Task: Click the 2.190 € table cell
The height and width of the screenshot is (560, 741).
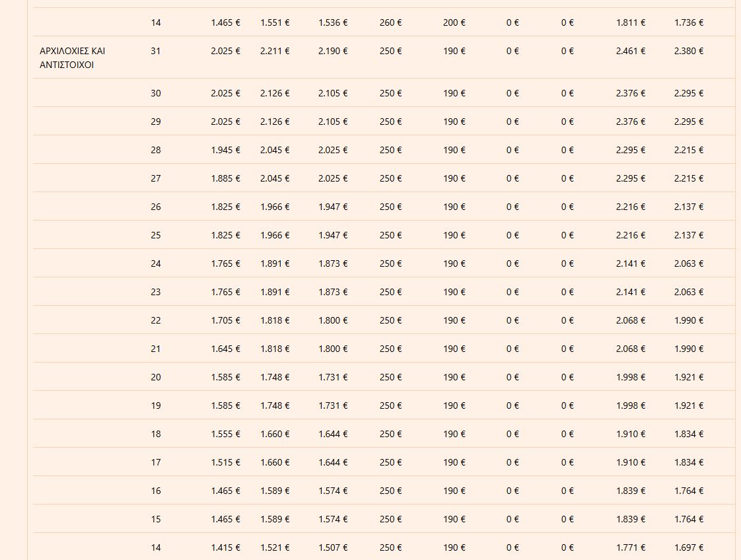Action: (x=333, y=51)
